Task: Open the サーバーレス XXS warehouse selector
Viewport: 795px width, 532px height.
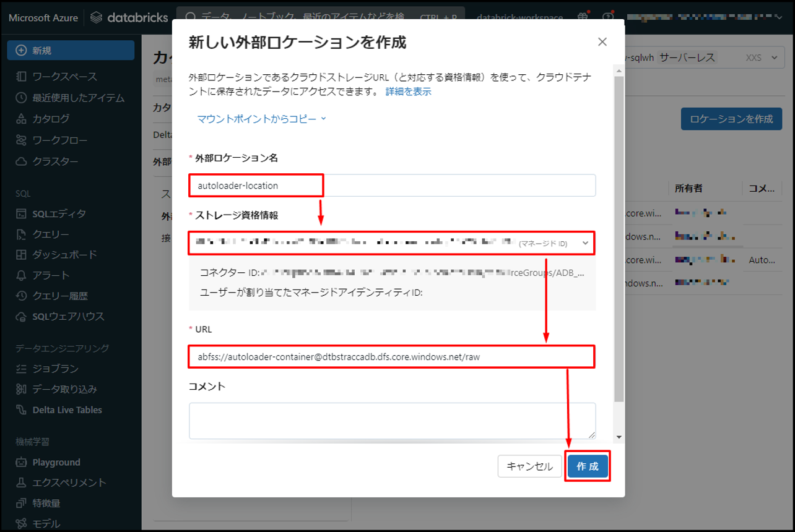Action: click(x=703, y=58)
